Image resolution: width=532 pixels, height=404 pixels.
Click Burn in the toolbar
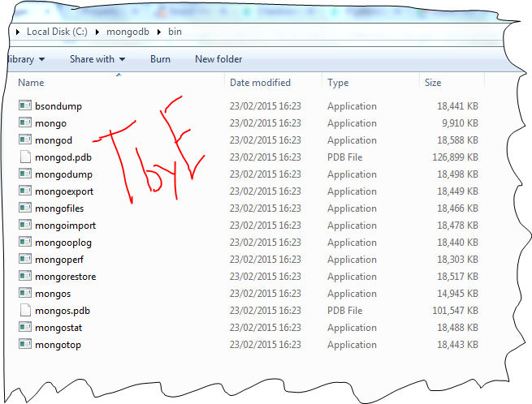click(160, 59)
